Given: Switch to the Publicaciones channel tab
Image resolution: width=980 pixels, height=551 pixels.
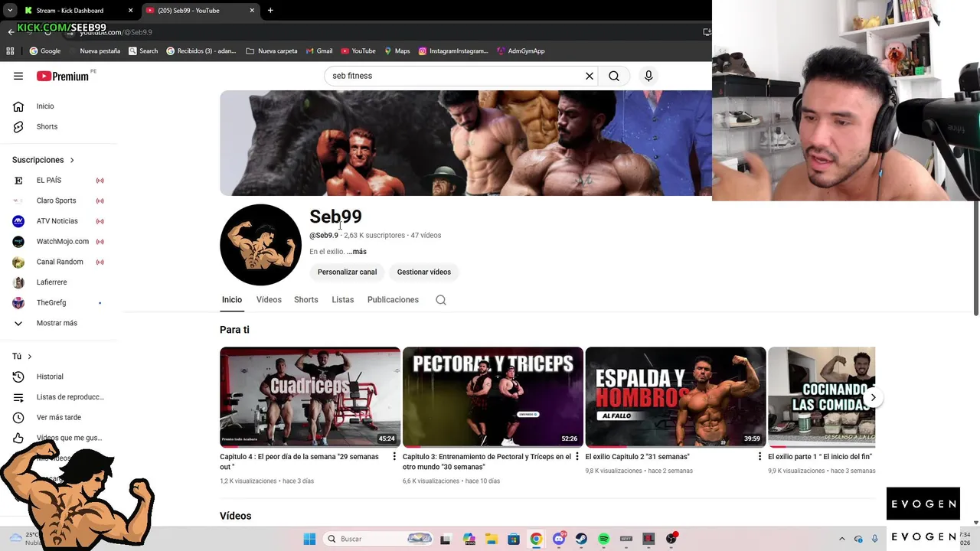Looking at the screenshot, I should (393, 300).
